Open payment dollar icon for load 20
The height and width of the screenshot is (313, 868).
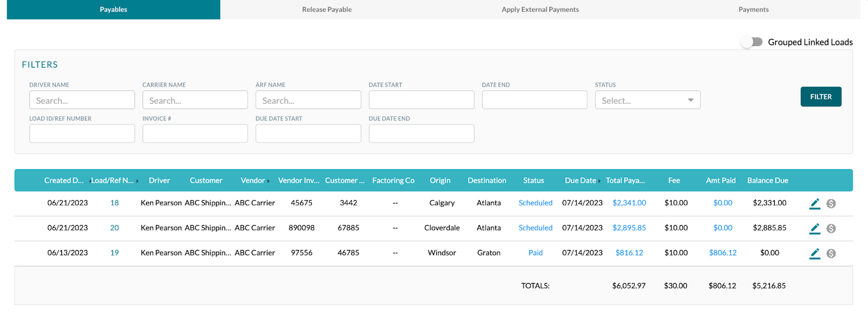(831, 228)
